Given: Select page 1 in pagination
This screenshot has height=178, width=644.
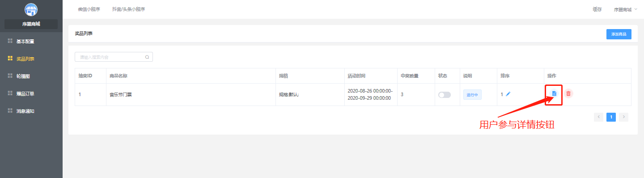Looking at the screenshot, I should coord(611,117).
